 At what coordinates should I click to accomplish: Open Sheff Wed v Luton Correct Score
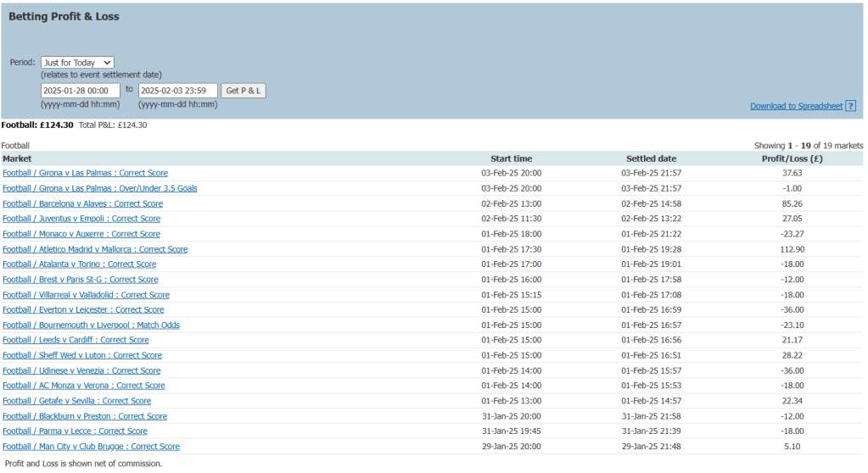81,356
